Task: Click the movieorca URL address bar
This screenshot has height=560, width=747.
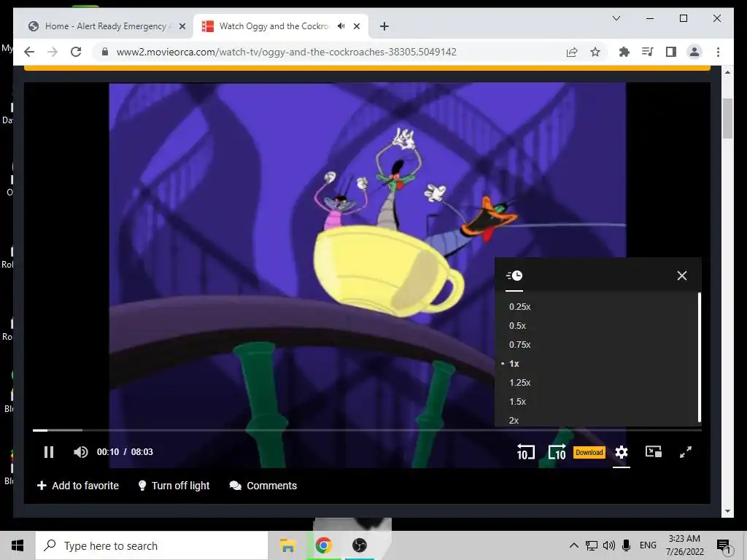Action: [286, 52]
